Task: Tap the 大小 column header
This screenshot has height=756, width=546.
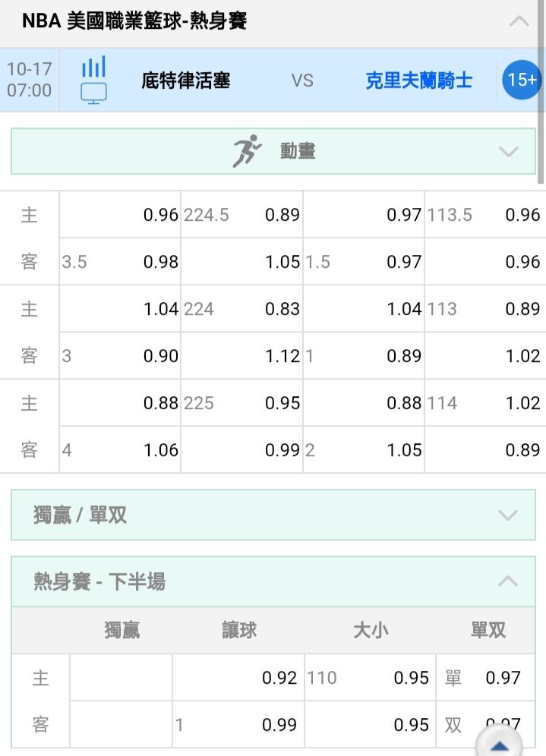Action: pyautogui.click(x=371, y=630)
